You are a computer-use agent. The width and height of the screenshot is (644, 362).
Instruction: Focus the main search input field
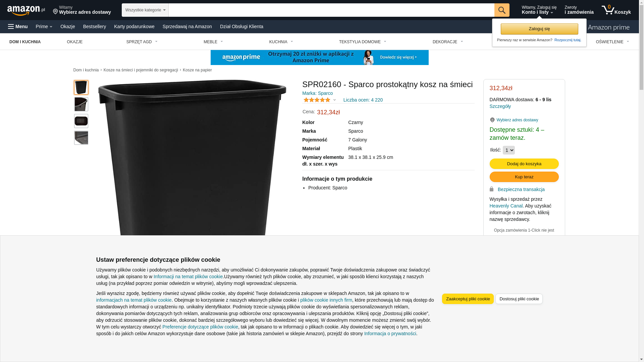(x=331, y=10)
